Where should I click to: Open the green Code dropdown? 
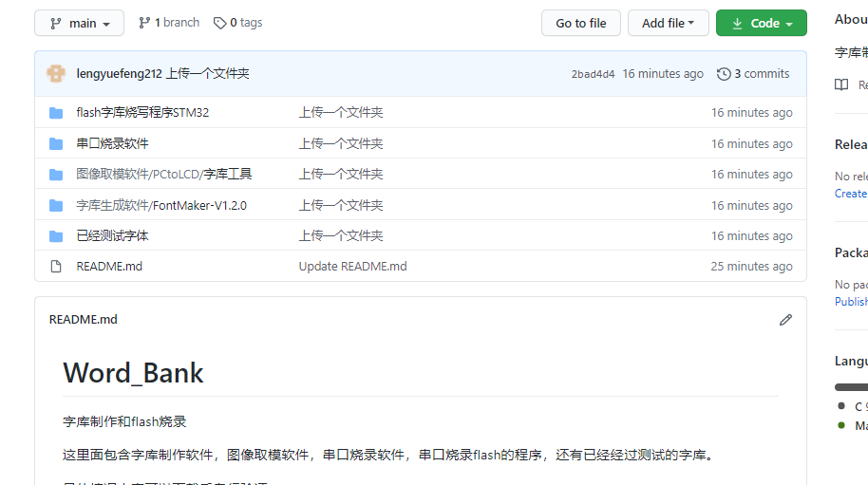pos(761,23)
